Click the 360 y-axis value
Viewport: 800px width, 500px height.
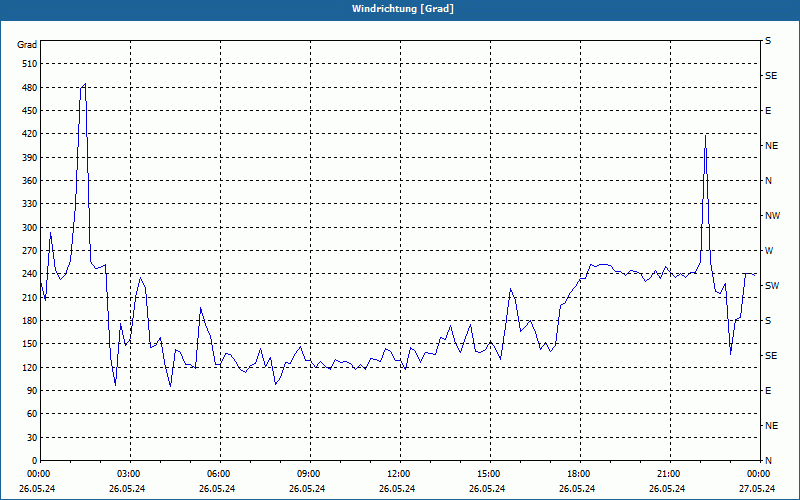[30, 181]
